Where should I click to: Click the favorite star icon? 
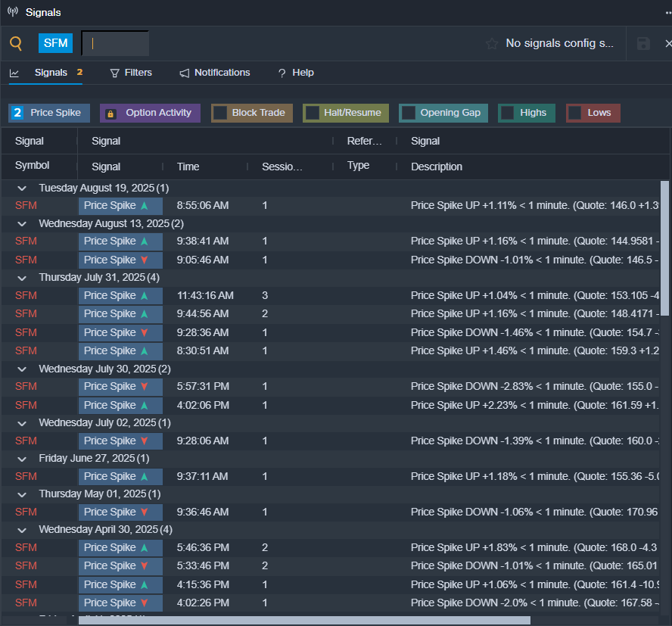pyautogui.click(x=492, y=44)
